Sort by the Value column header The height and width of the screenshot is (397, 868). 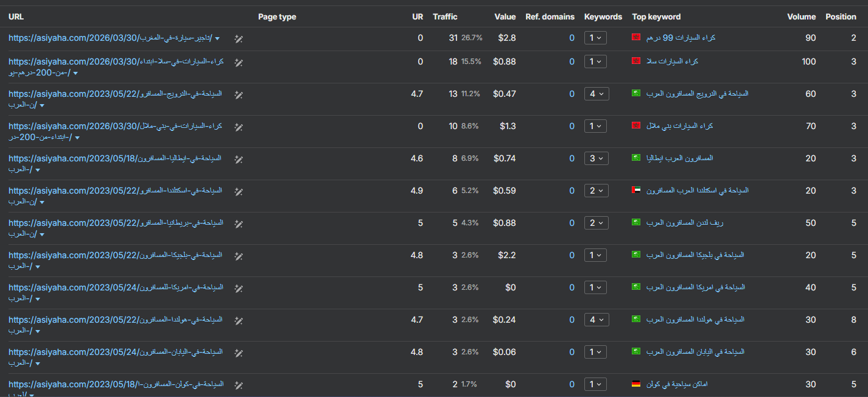click(505, 17)
